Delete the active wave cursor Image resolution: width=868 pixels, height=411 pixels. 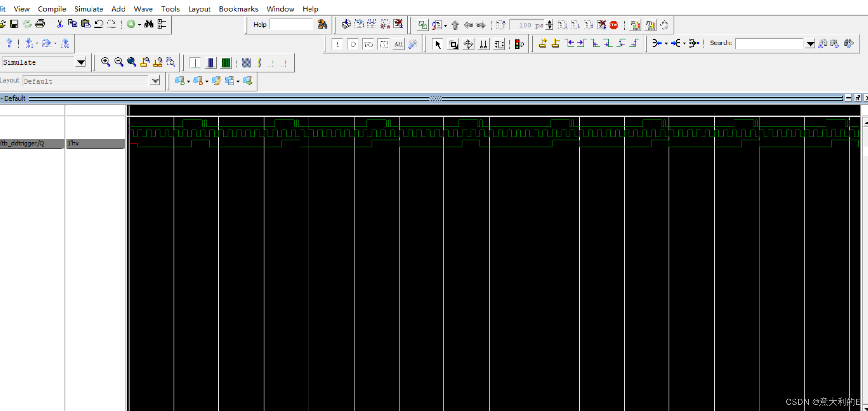point(556,43)
